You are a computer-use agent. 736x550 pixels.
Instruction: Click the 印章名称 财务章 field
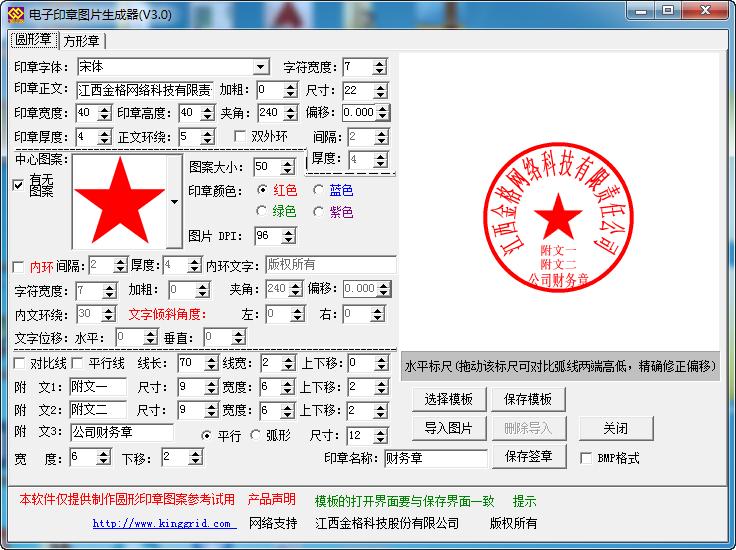tap(436, 458)
